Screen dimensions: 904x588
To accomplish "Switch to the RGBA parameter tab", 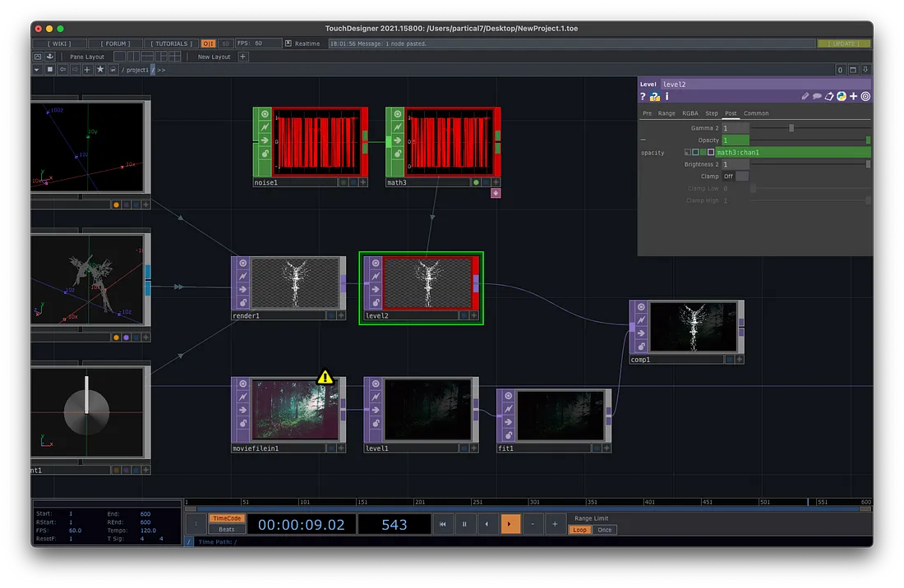I will click(x=690, y=113).
